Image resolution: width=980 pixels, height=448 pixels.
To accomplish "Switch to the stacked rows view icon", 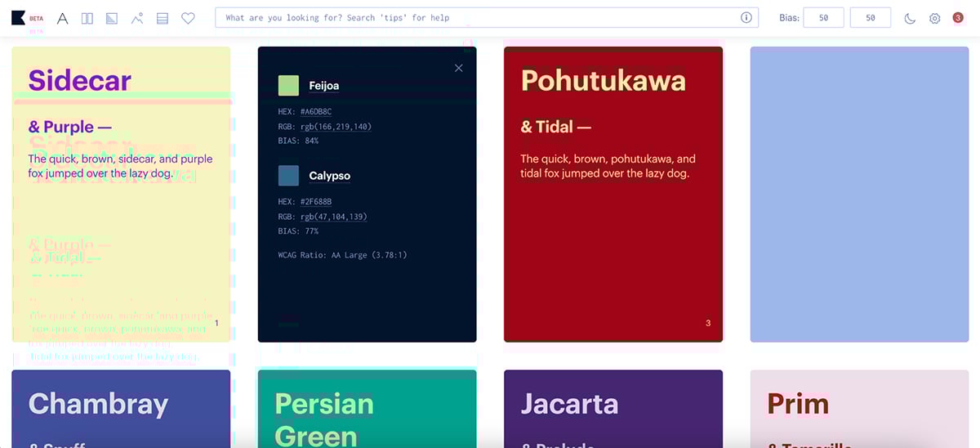I will pos(163,18).
